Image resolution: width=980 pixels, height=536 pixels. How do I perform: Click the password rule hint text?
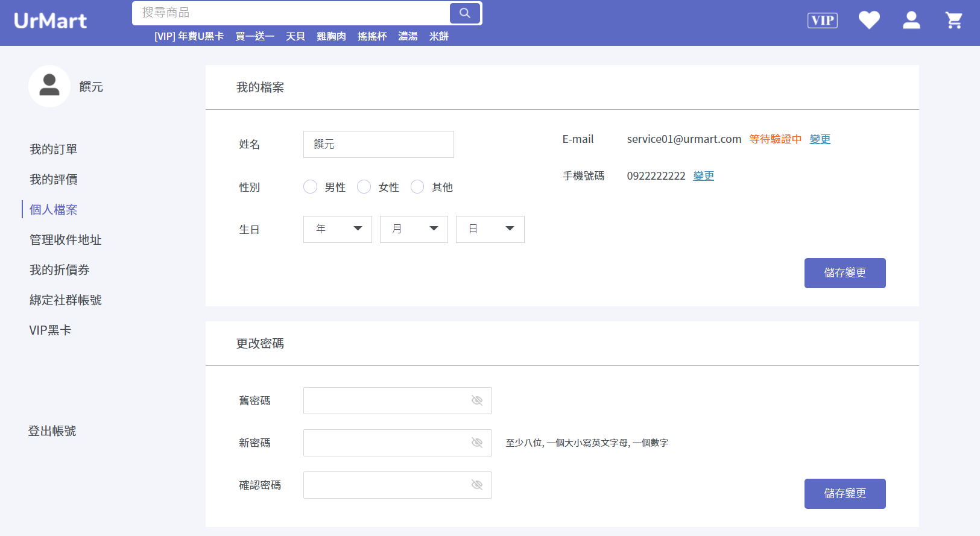[587, 443]
